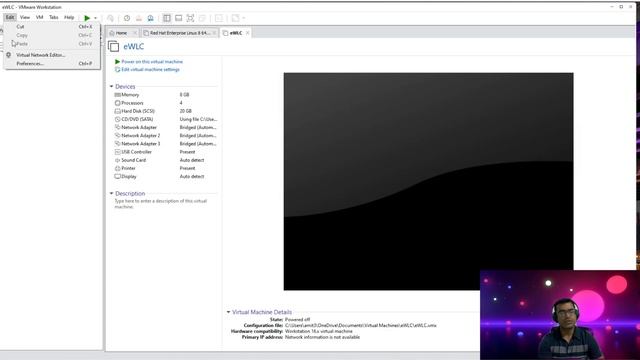The height and width of the screenshot is (360, 640).
Task: Select the eWLC tab
Action: click(236, 33)
